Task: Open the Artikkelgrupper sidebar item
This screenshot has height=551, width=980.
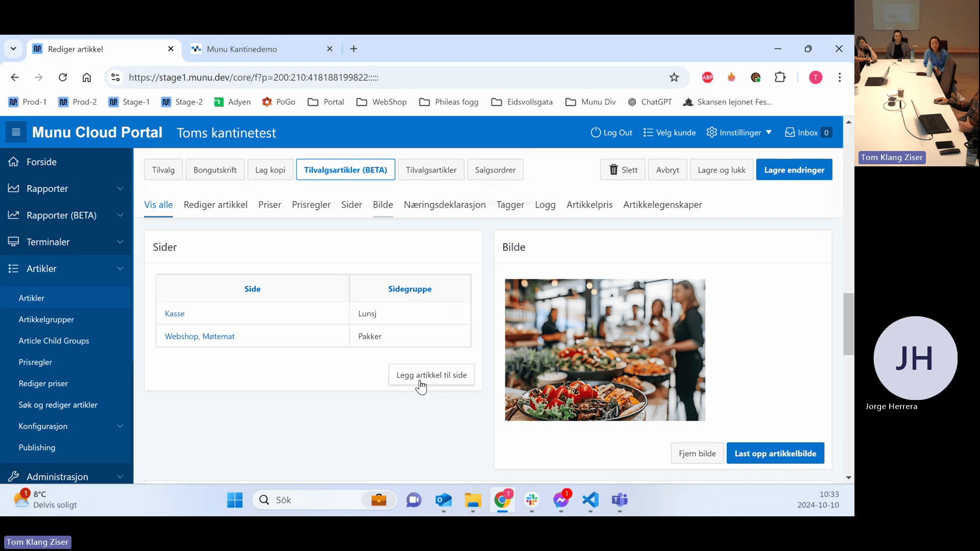Action: point(46,319)
